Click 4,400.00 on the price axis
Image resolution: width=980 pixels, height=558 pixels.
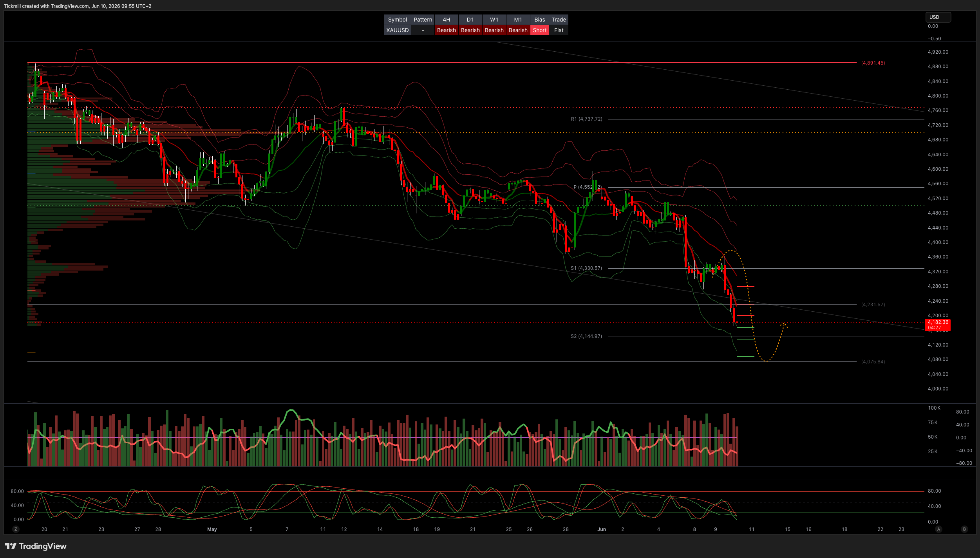[938, 242]
